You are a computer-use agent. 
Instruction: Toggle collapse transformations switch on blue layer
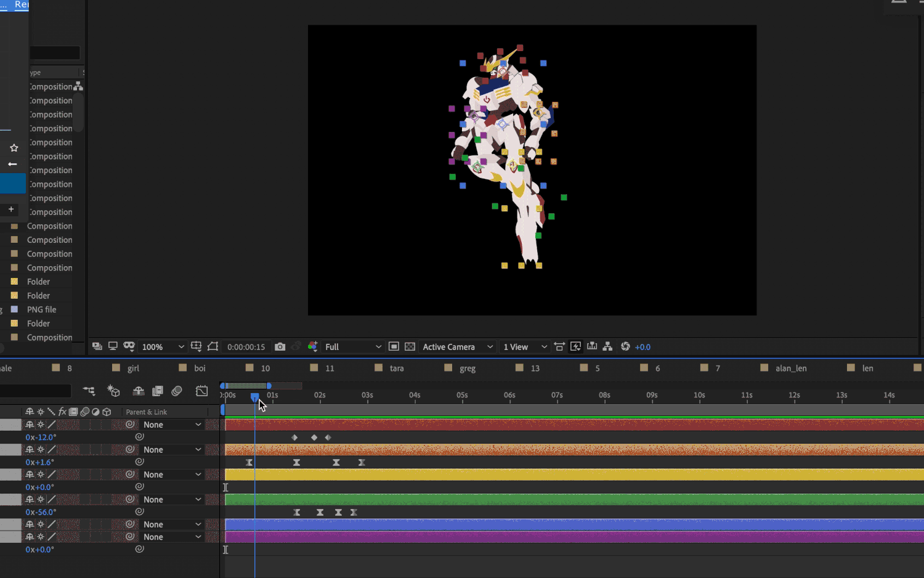41,524
